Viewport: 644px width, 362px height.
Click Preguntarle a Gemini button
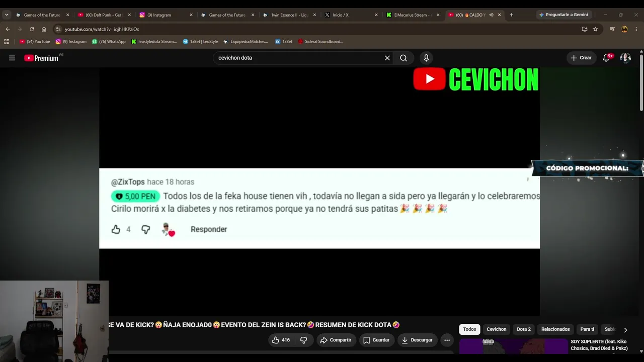(x=563, y=15)
